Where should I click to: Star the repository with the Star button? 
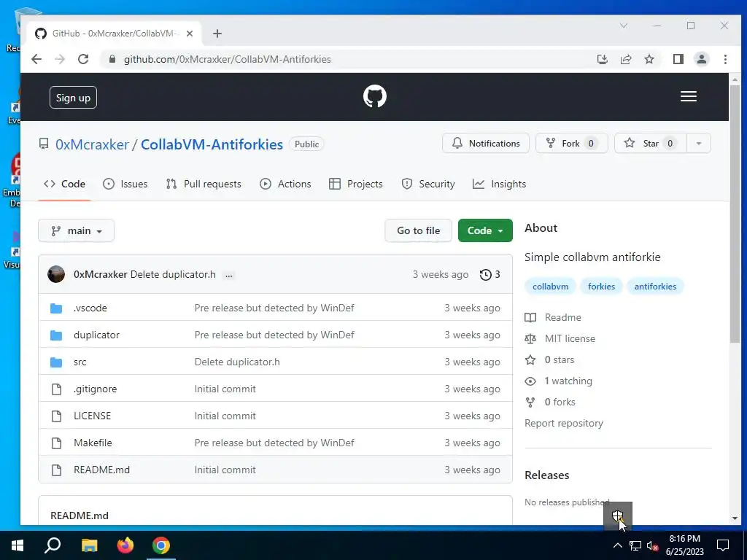click(x=651, y=144)
